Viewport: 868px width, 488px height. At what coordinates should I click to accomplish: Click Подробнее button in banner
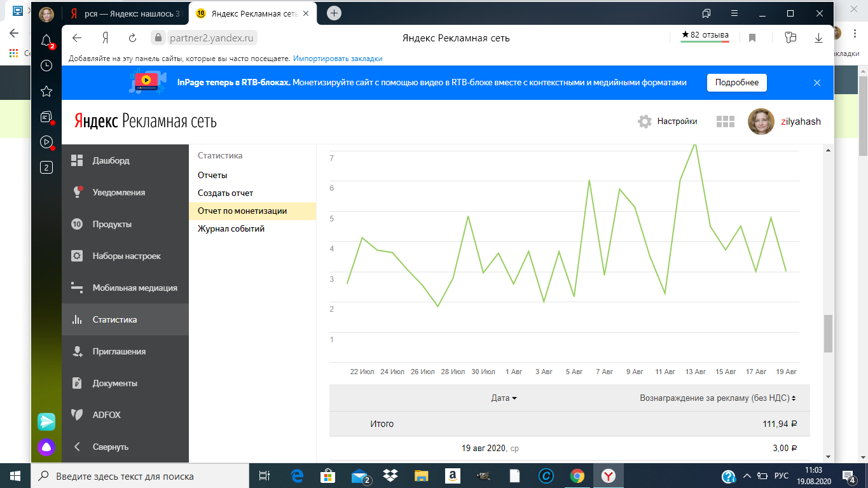(737, 83)
